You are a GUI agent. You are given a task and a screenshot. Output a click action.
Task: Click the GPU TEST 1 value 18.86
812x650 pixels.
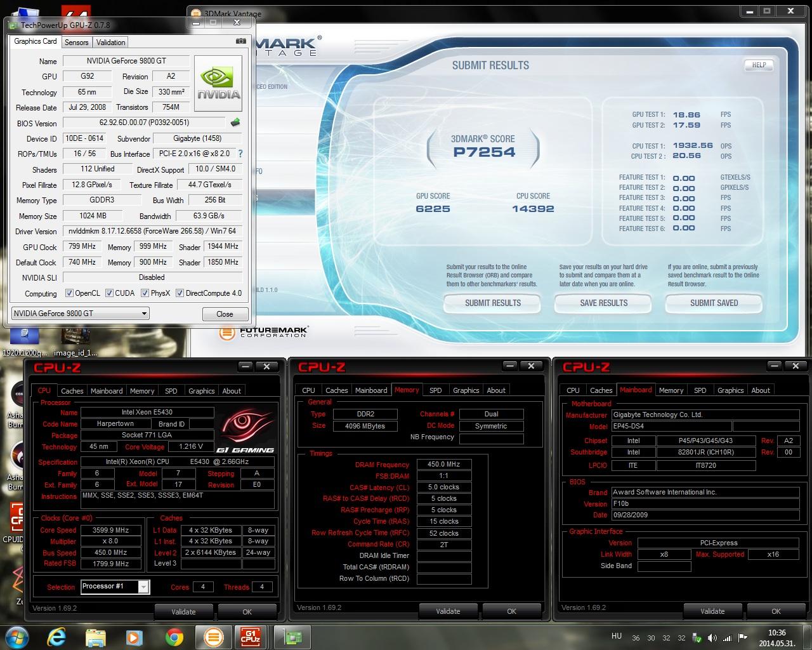[686, 115]
